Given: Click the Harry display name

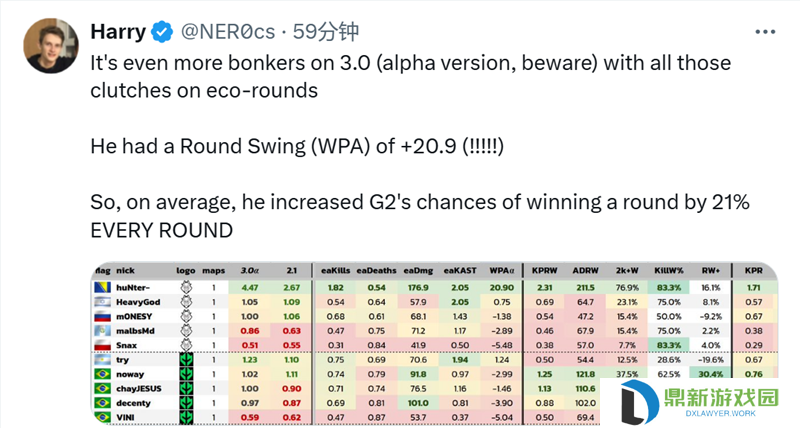Looking at the screenshot, I should (118, 32).
